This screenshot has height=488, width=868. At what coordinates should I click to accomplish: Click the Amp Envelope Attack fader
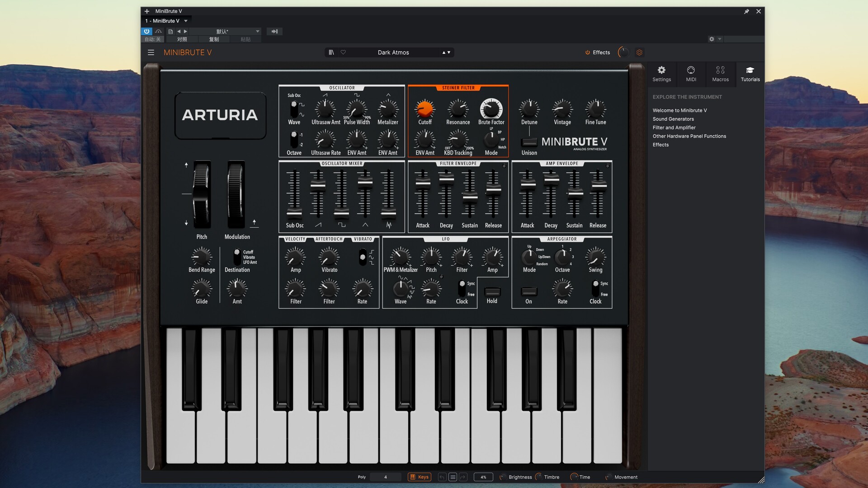point(527,183)
